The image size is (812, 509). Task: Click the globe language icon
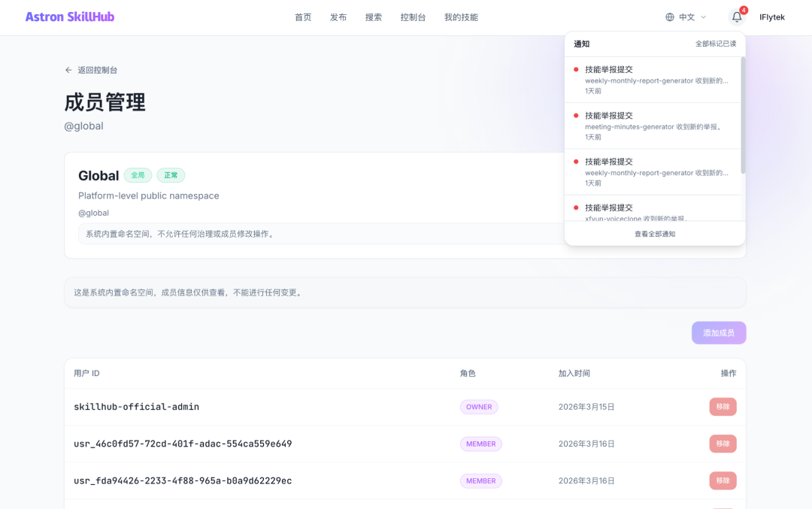pyautogui.click(x=670, y=17)
